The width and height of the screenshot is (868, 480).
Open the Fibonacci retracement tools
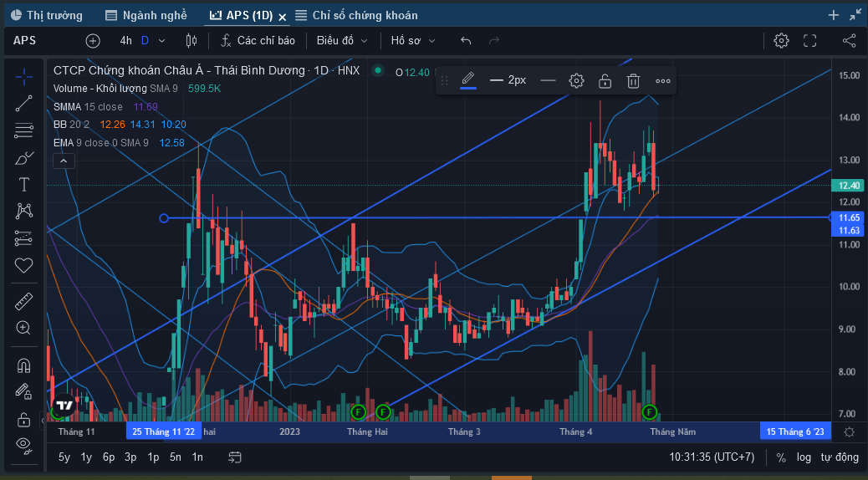coord(23,130)
